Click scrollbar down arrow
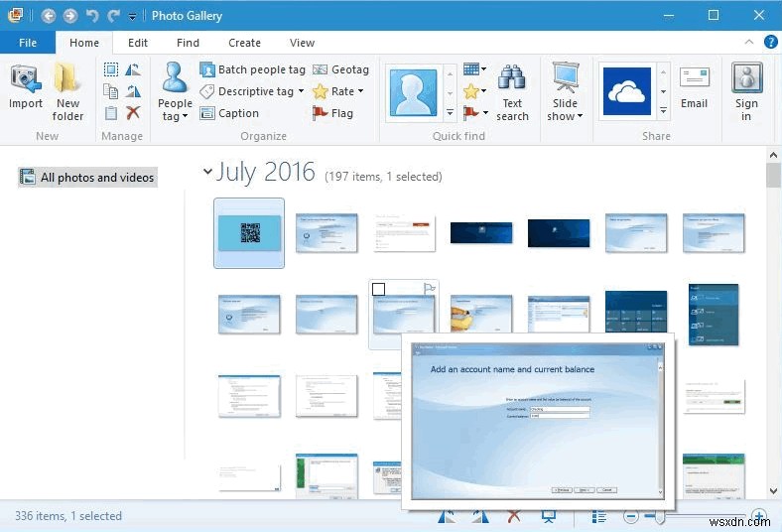This screenshot has height=532, width=782. click(773, 491)
